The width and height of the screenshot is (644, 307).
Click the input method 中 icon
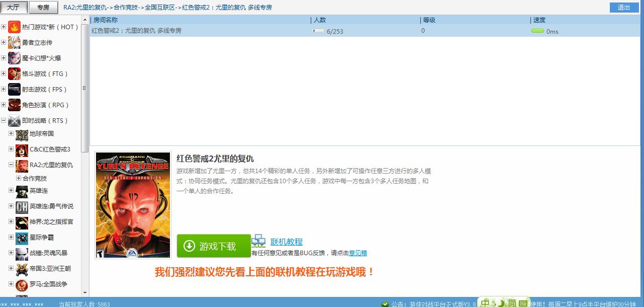coord(485,302)
